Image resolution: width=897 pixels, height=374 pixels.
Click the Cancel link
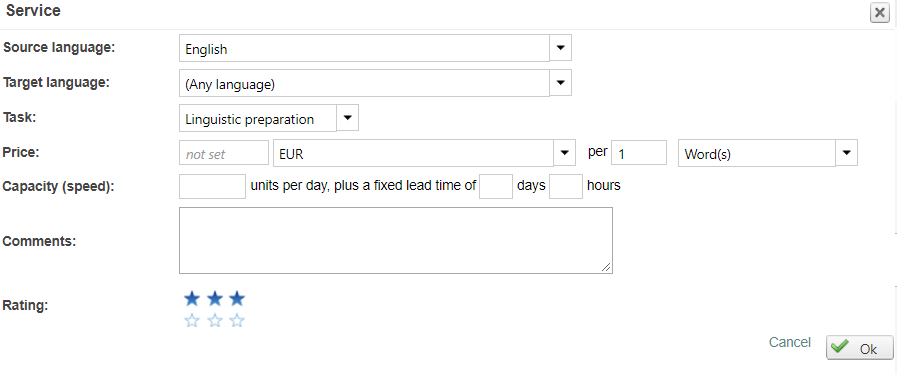[789, 342]
